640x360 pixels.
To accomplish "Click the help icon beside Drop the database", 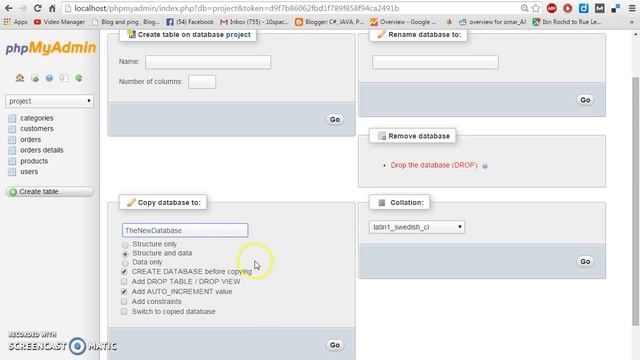I will point(485,166).
